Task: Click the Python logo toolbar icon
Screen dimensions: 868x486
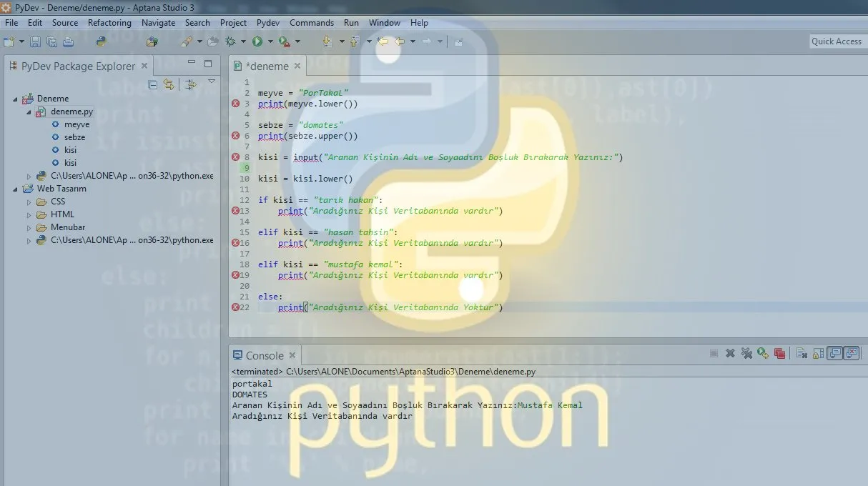Action: (x=102, y=41)
